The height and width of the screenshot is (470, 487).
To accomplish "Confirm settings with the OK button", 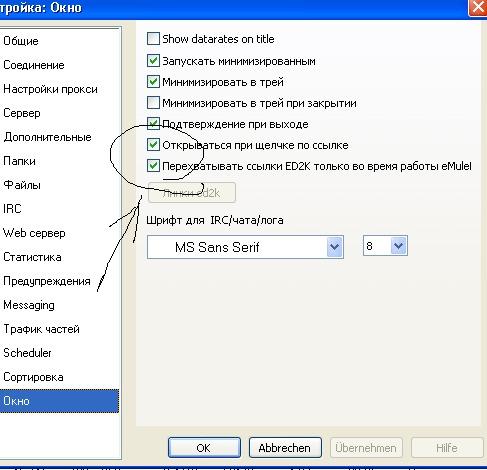I will (204, 448).
